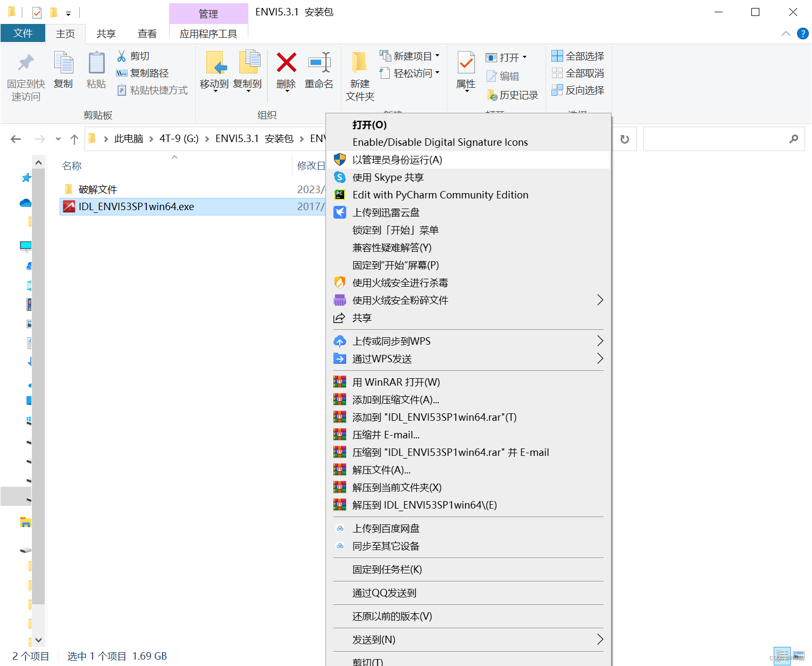Click OneDrive cloud icon in navigation pane

click(25, 203)
